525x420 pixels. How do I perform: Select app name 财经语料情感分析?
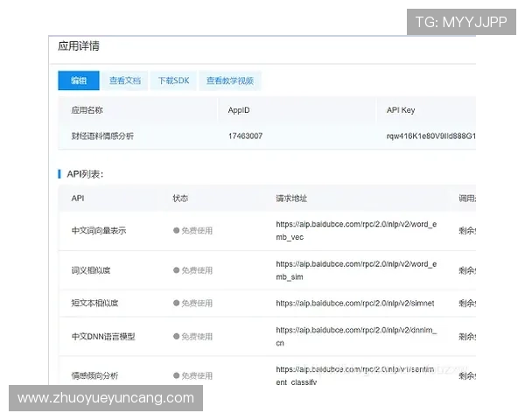[x=102, y=136]
